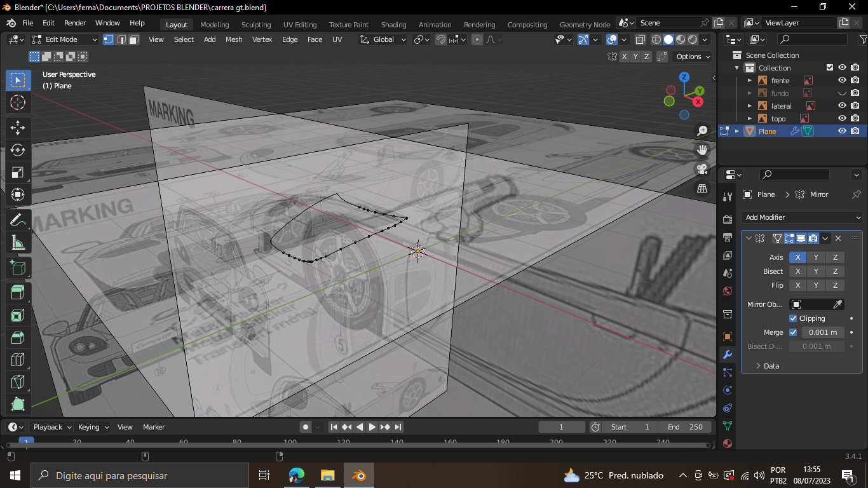Click the current frame number field

pyautogui.click(x=562, y=427)
